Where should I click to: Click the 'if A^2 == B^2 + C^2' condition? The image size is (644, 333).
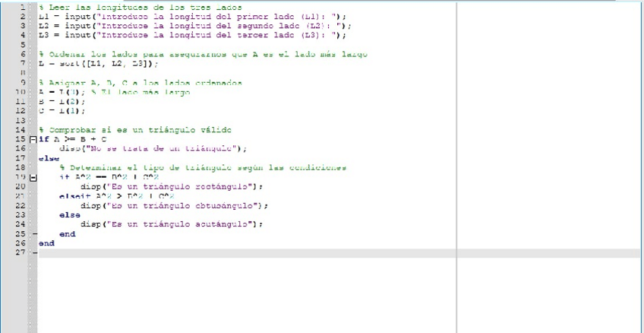pyautogui.click(x=109, y=177)
